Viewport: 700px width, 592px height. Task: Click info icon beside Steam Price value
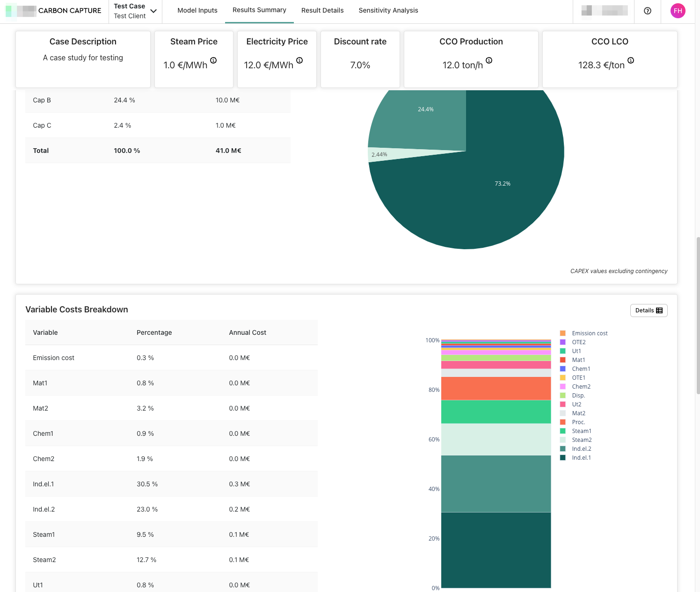click(213, 60)
